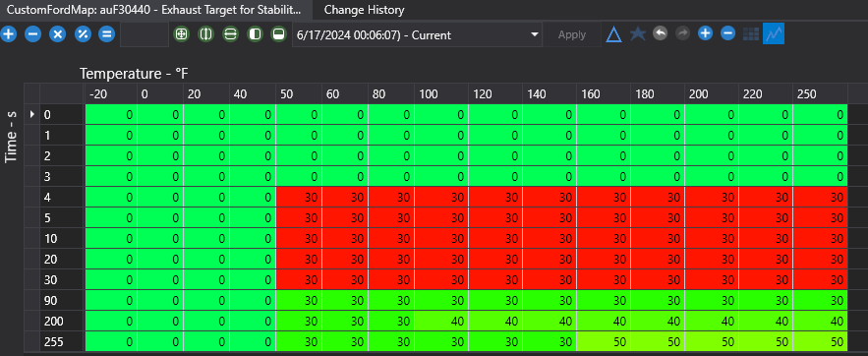Select cell at Time 30, Temperature 140

pyautogui.click(x=550, y=280)
